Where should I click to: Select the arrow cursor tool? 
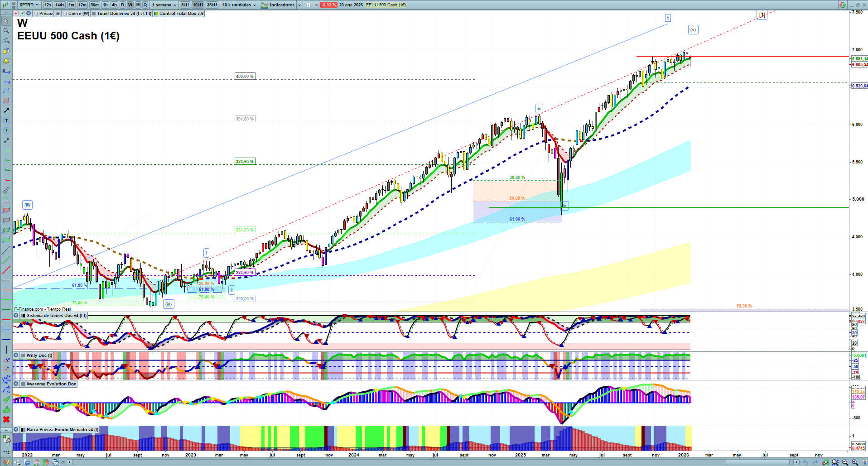pos(6,21)
